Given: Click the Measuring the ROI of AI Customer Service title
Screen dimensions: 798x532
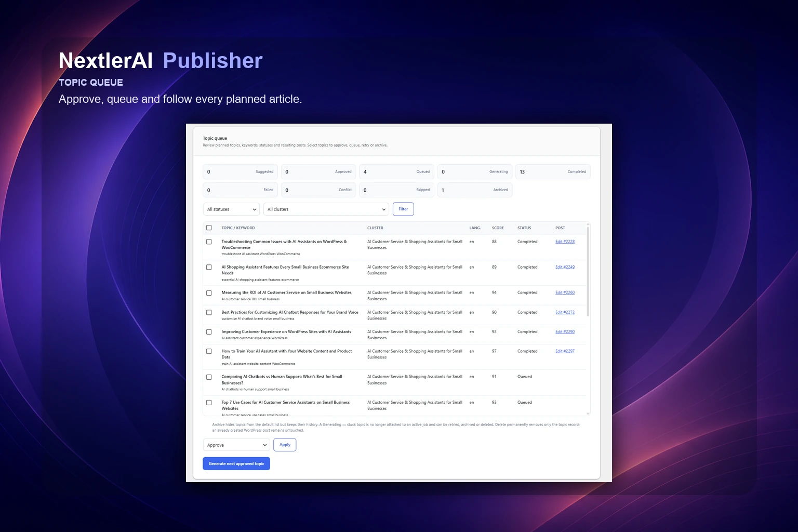Looking at the screenshot, I should tap(286, 292).
